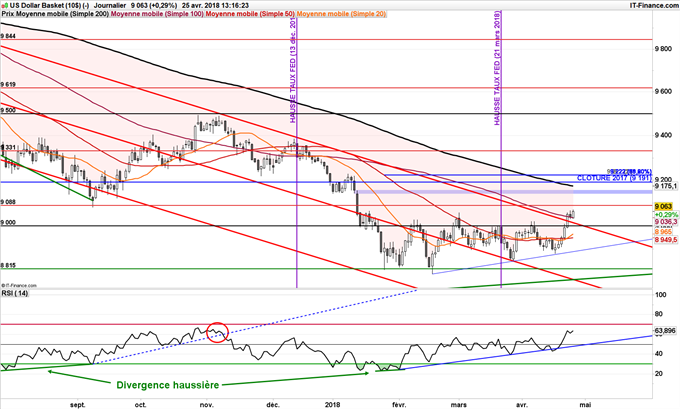The image size is (680, 409).
Task: Click the green +0,29% change tag
Action: click(666, 215)
